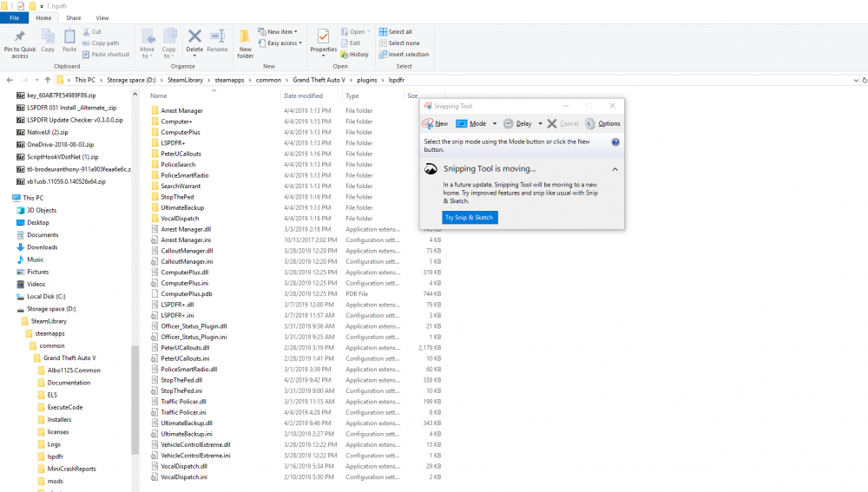Image resolution: width=868 pixels, height=492 pixels.
Task: Open the recent locations dropdown arrow
Action: click(36, 80)
